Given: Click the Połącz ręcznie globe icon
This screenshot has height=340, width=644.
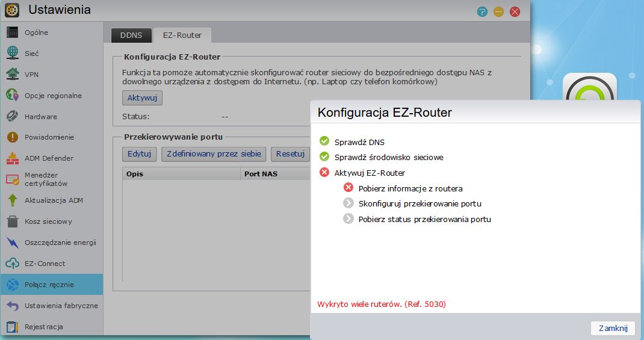Looking at the screenshot, I should (x=12, y=285).
